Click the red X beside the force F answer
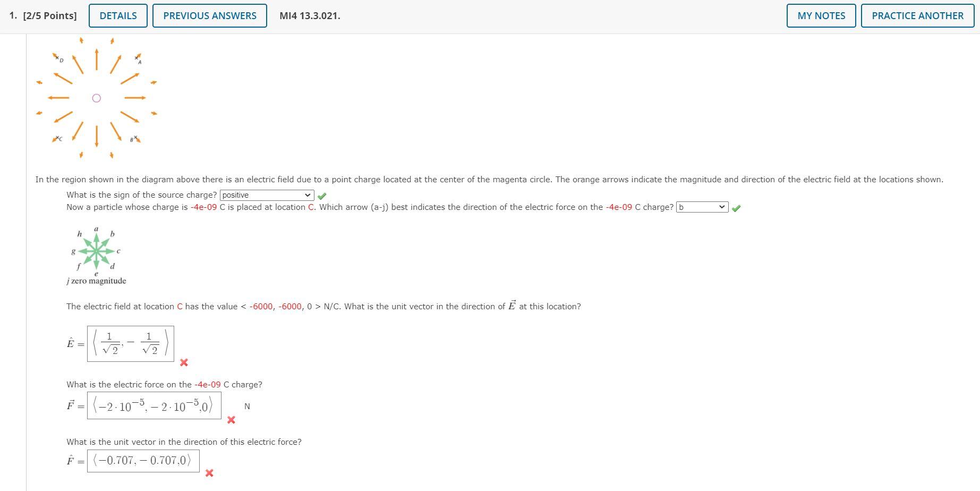Viewport: 980px width, 491px height. click(x=231, y=420)
